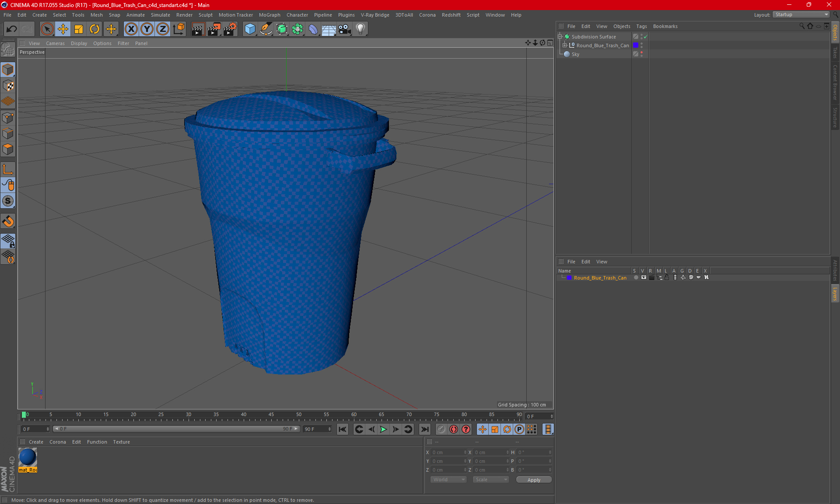The height and width of the screenshot is (504, 840).
Task: Switch to Texture mode
Action: click(x=8, y=86)
